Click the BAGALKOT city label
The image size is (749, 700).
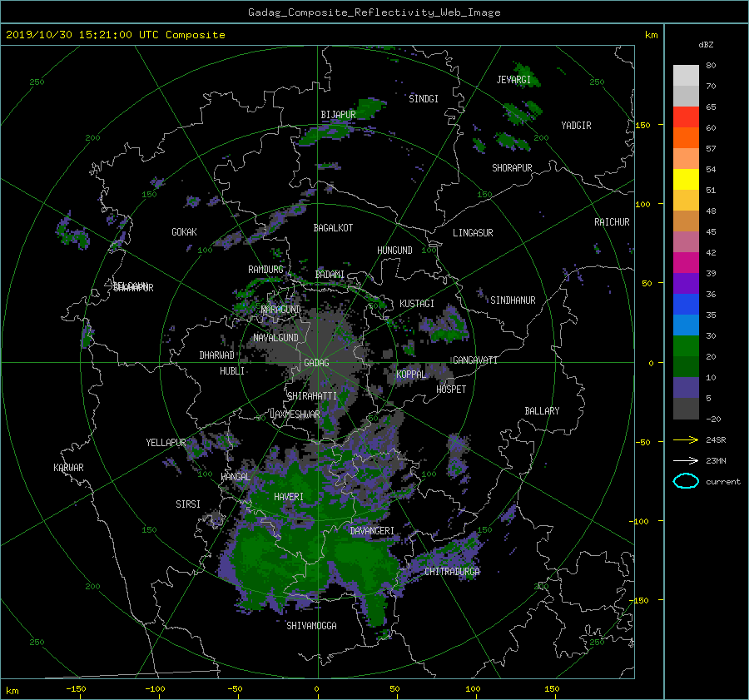(333, 228)
